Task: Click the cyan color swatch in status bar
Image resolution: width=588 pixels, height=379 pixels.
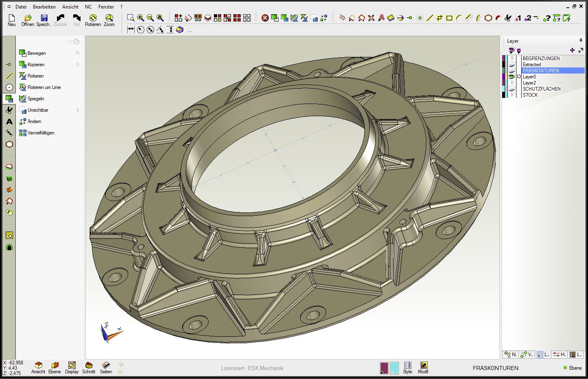Action: click(394, 368)
